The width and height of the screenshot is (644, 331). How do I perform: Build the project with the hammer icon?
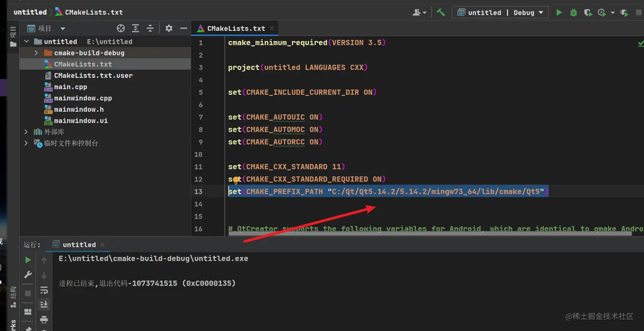[441, 12]
